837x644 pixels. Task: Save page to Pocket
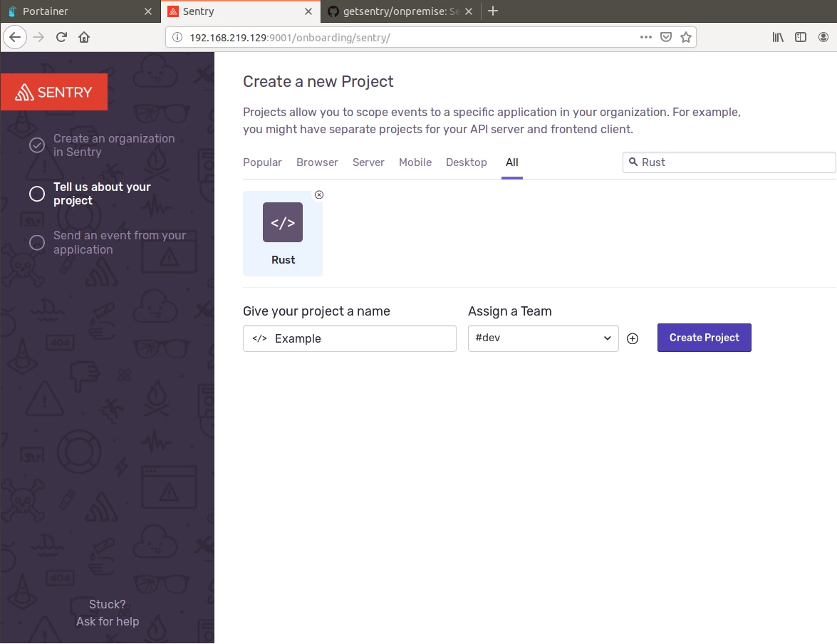click(x=665, y=37)
